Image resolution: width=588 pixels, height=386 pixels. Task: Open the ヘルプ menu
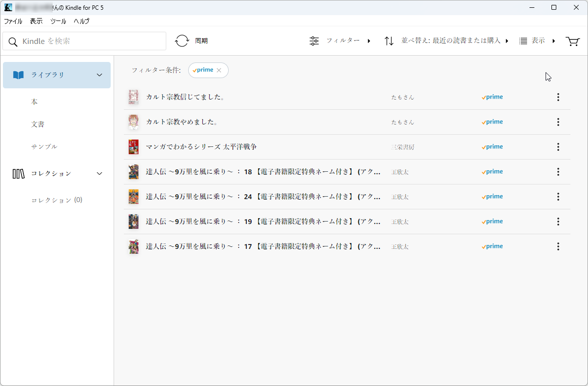point(81,21)
